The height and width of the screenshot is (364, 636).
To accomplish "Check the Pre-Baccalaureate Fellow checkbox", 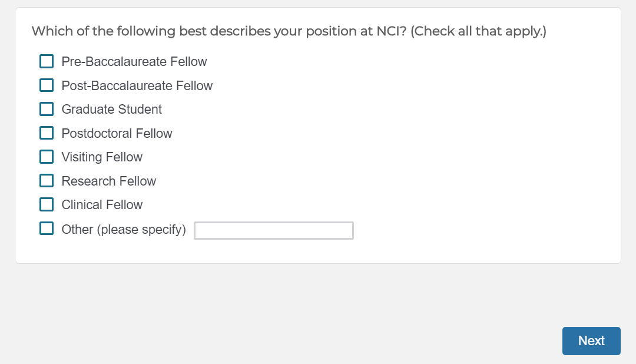I will coord(47,61).
